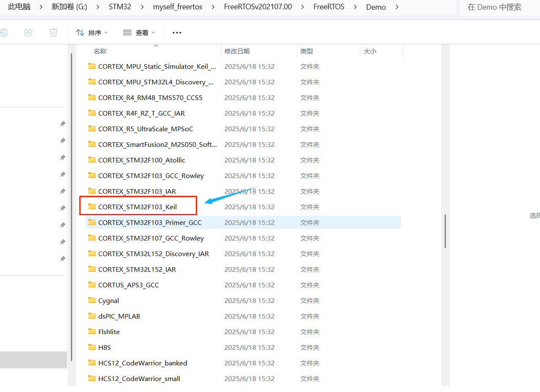Image resolution: width=540 pixels, height=392 pixels.
Task: Expand chevron after Demo breadcrumb
Action: click(397, 7)
